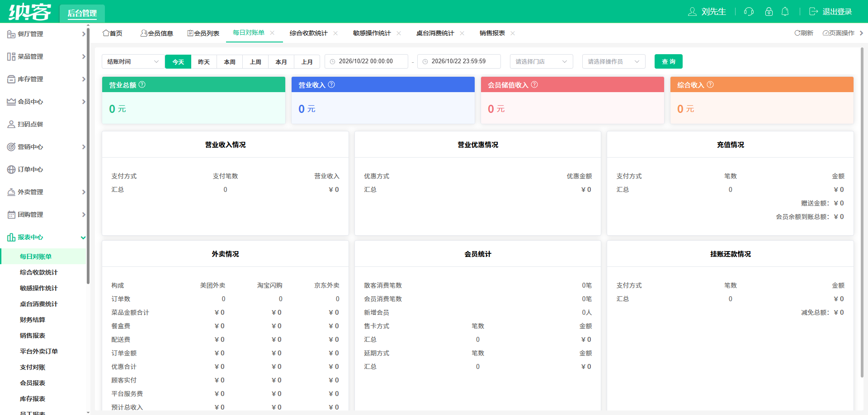Click the 会员中心 crown icon

click(x=11, y=102)
